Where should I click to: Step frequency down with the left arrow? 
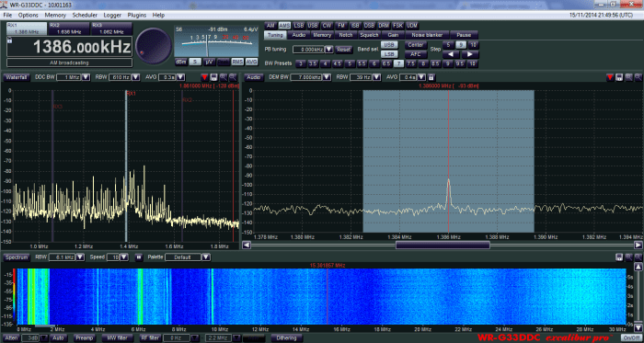pos(451,54)
